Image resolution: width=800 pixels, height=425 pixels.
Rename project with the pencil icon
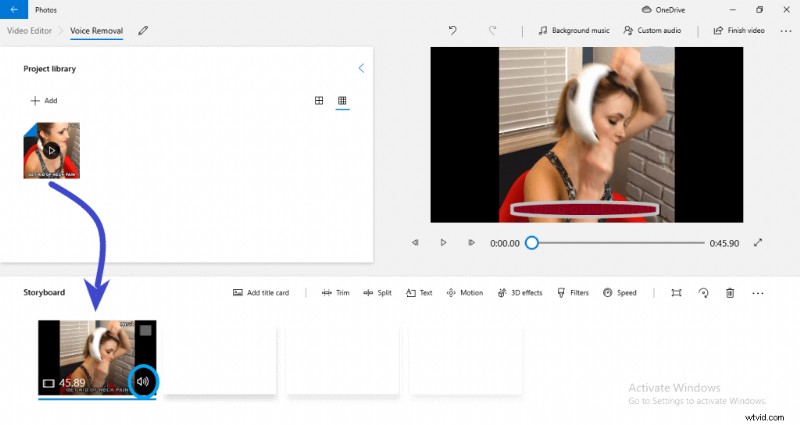[143, 31]
